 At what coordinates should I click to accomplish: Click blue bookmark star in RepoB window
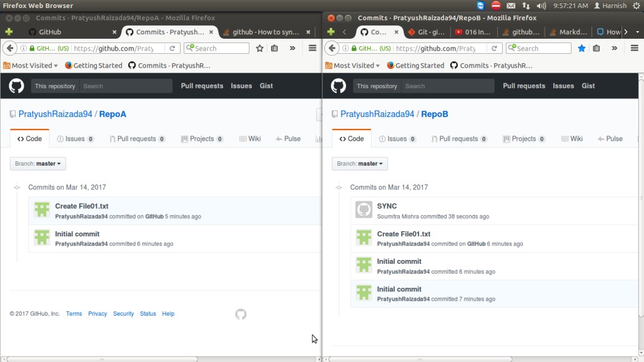(x=582, y=48)
